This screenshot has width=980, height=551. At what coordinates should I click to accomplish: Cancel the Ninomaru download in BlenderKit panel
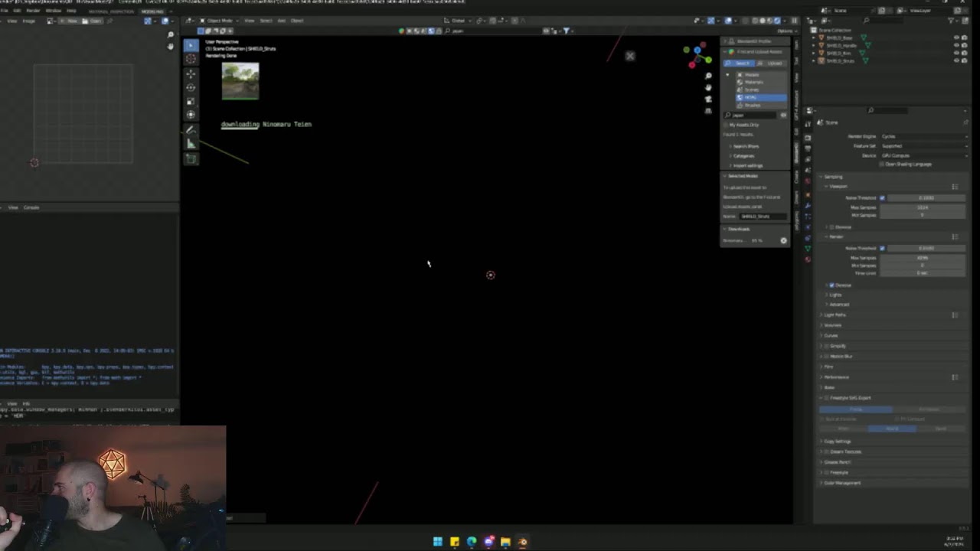783,240
